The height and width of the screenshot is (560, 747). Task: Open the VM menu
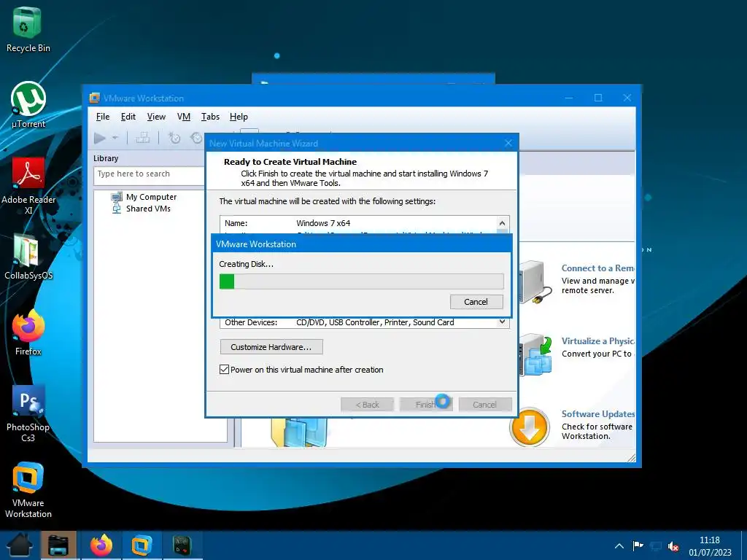[x=183, y=117]
